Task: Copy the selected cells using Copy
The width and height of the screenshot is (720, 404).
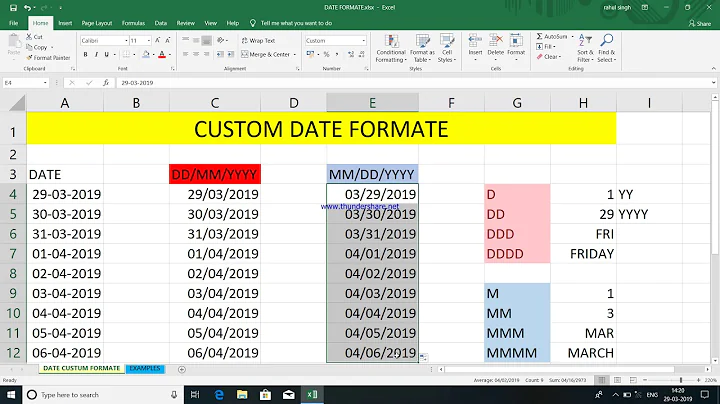Action: (x=37, y=47)
